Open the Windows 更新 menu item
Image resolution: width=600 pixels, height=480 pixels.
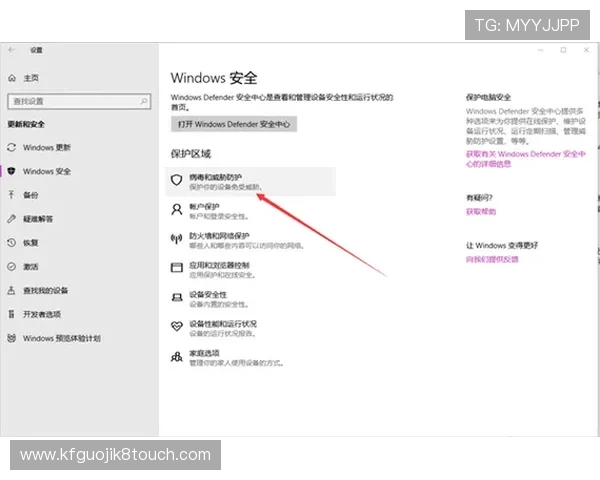point(47,147)
